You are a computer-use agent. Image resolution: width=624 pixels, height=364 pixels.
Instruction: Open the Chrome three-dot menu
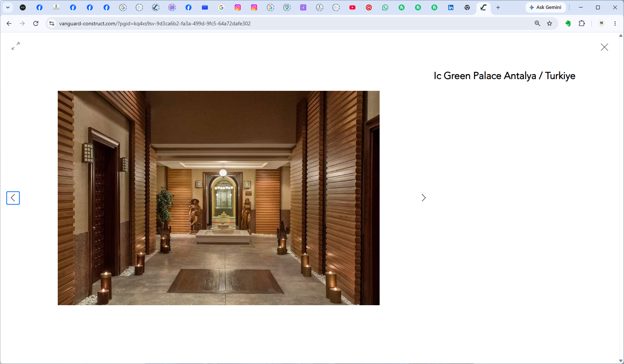tap(615, 23)
